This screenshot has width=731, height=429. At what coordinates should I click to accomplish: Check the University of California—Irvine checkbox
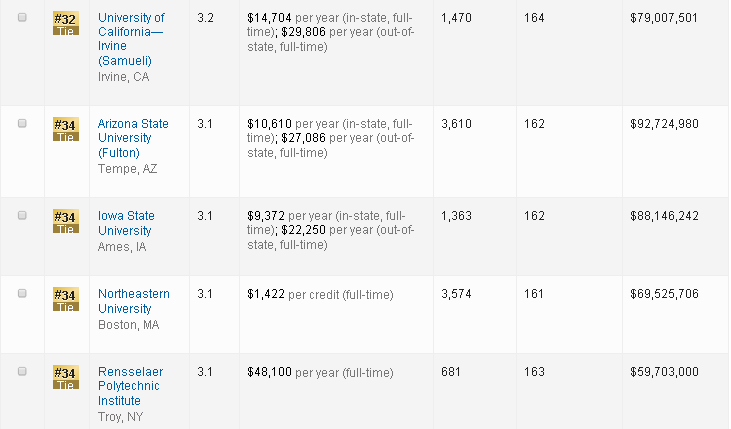[23, 18]
